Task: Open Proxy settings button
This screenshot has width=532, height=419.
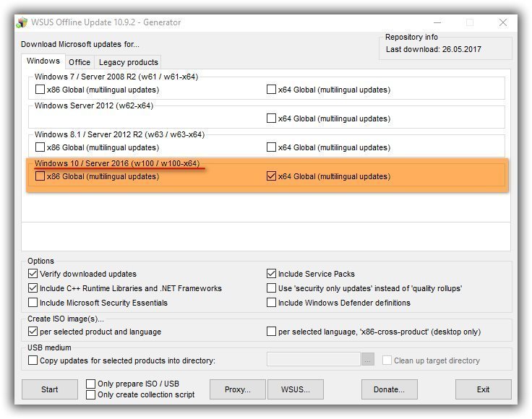Action: pyautogui.click(x=238, y=389)
